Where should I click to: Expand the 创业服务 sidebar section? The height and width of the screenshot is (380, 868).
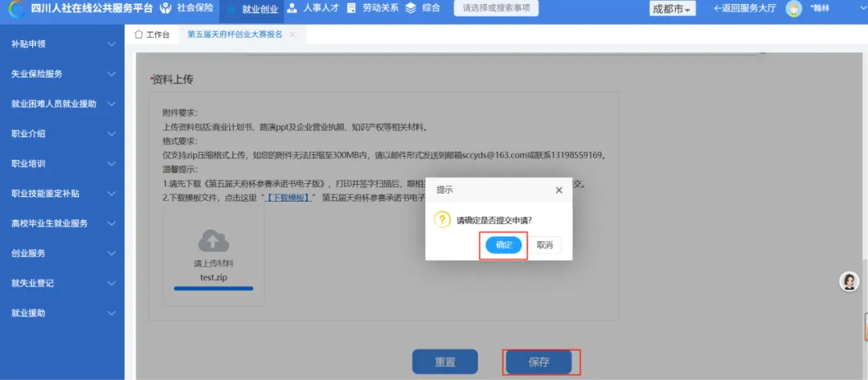(x=111, y=253)
